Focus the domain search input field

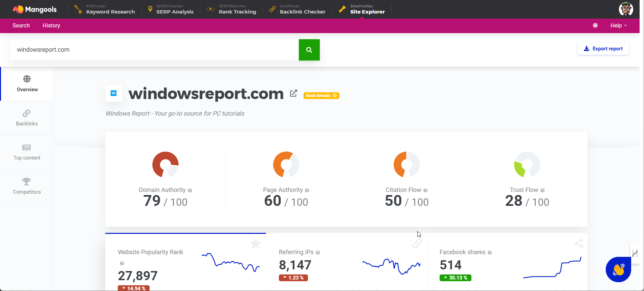[155, 50]
